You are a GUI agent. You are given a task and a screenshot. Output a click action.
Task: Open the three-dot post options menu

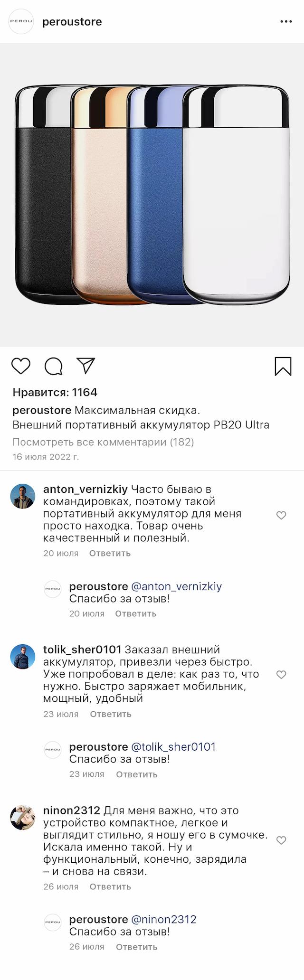click(x=286, y=22)
